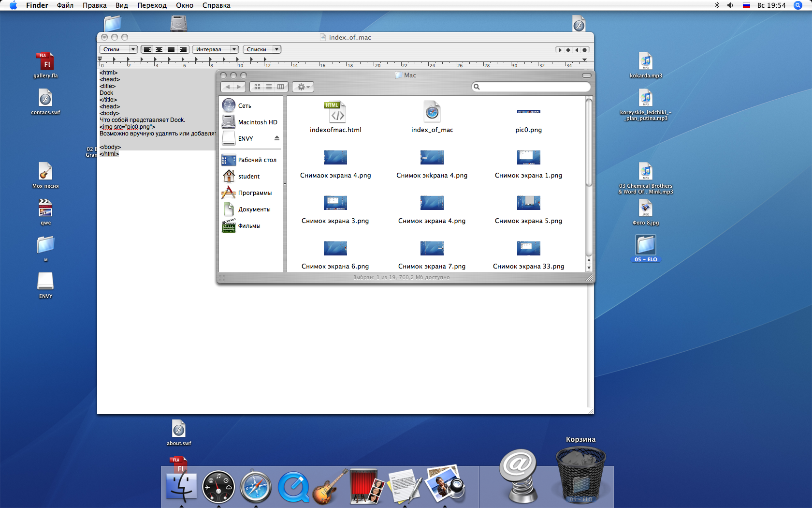Viewport: 812px width, 508px height.
Task: Click the Finder search field
Action: click(x=531, y=87)
